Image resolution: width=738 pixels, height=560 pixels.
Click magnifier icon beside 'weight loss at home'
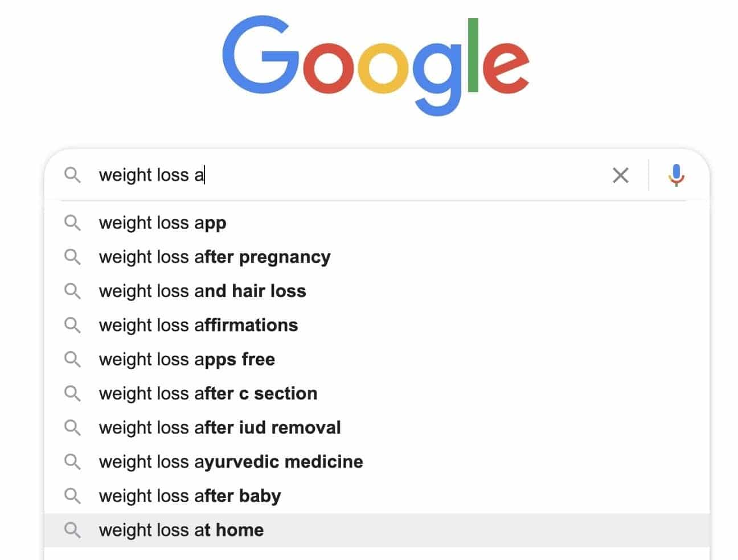pyautogui.click(x=72, y=530)
